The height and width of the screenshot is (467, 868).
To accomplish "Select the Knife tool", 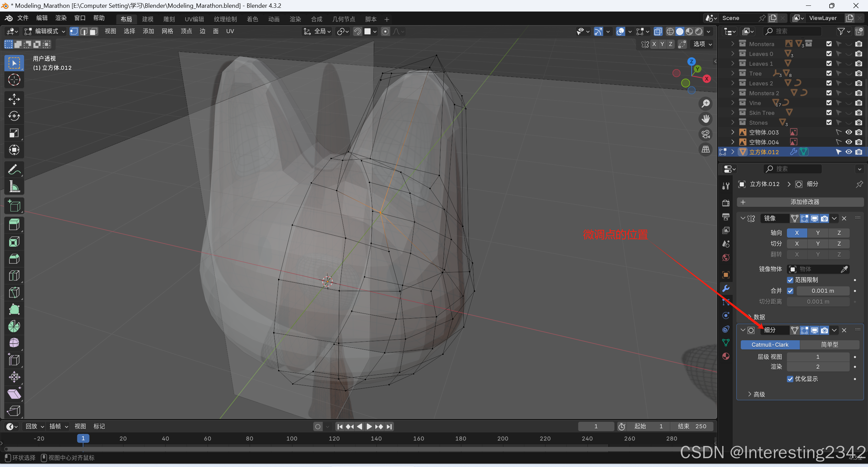I will (14, 292).
